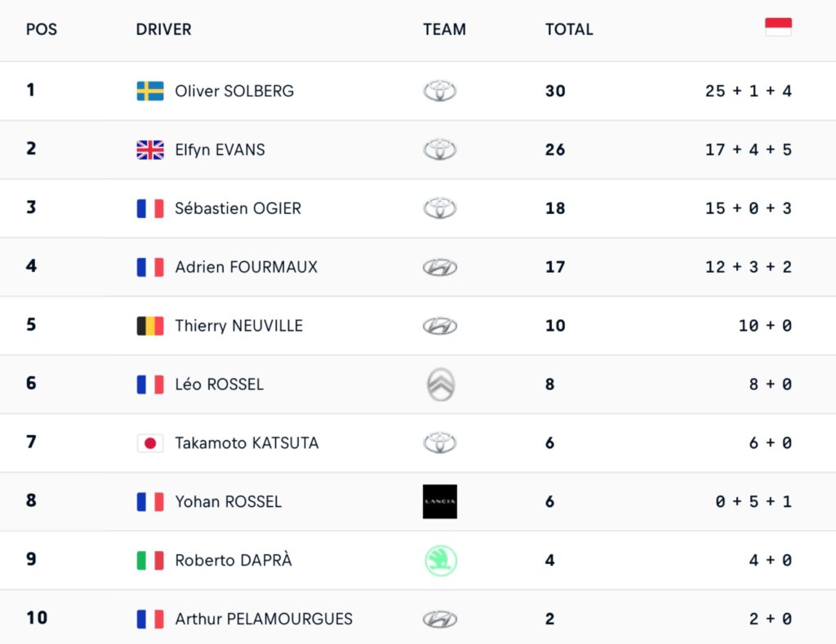
Task: Click the TOTAL column header
Action: click(x=569, y=29)
